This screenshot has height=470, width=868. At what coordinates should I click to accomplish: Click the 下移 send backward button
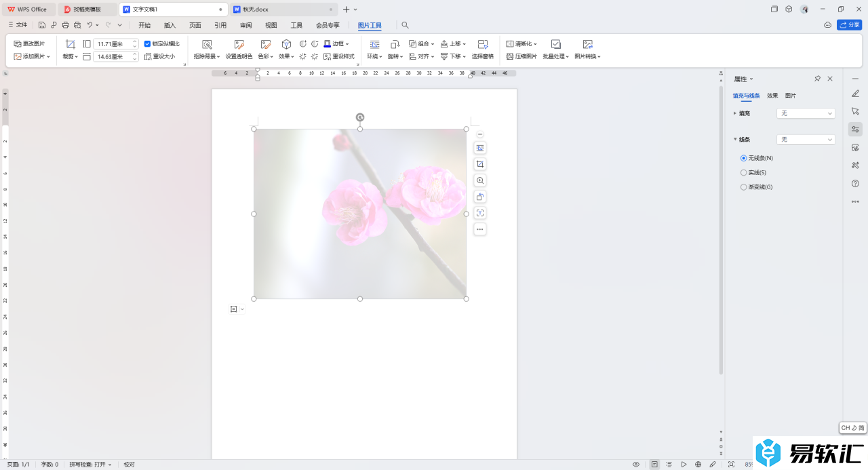click(453, 56)
